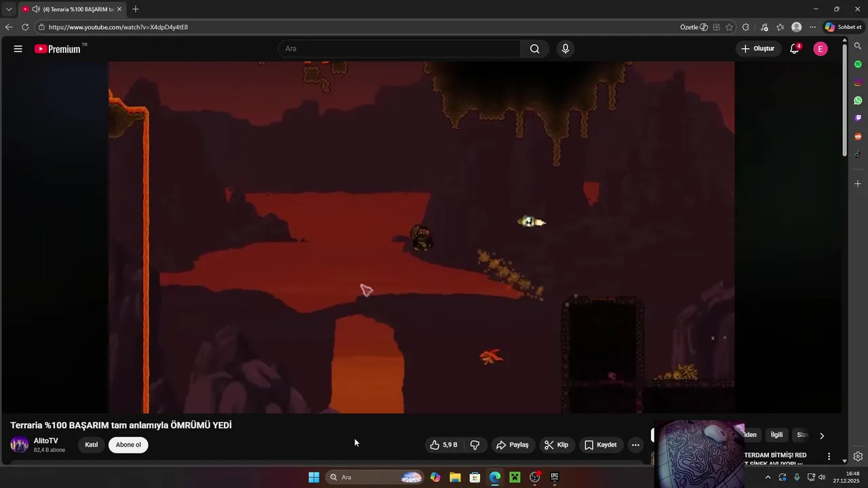Viewport: 868px width, 488px height.
Task: Open AlitoTV channel avatar
Action: click(x=19, y=445)
